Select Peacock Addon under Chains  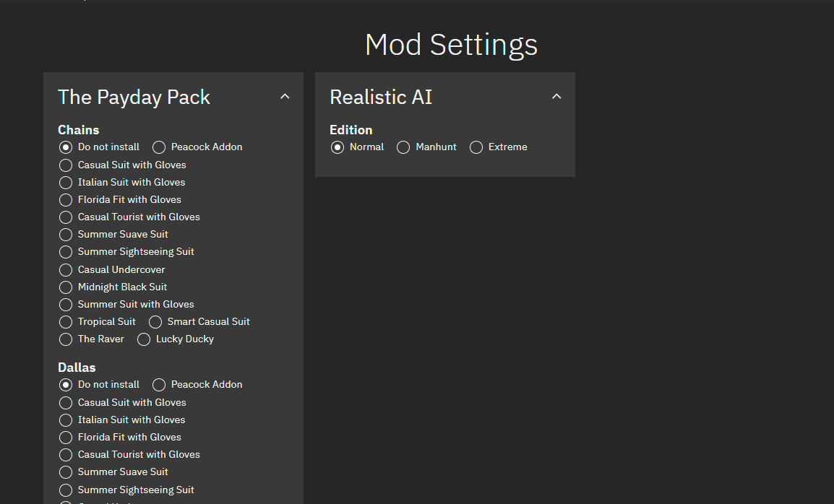click(x=159, y=147)
